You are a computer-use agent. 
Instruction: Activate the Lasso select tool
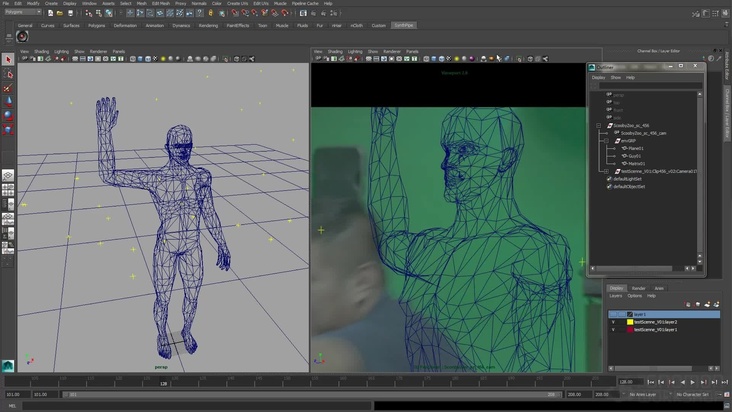click(x=8, y=74)
